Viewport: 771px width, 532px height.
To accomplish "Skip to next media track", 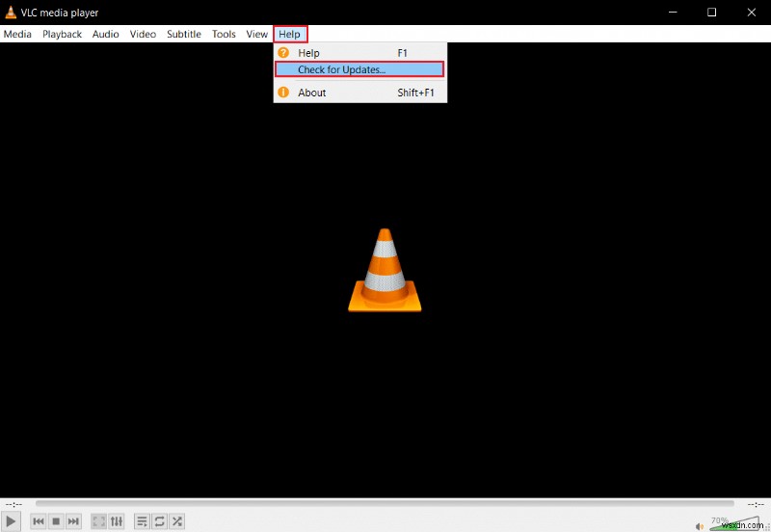I will (x=73, y=521).
